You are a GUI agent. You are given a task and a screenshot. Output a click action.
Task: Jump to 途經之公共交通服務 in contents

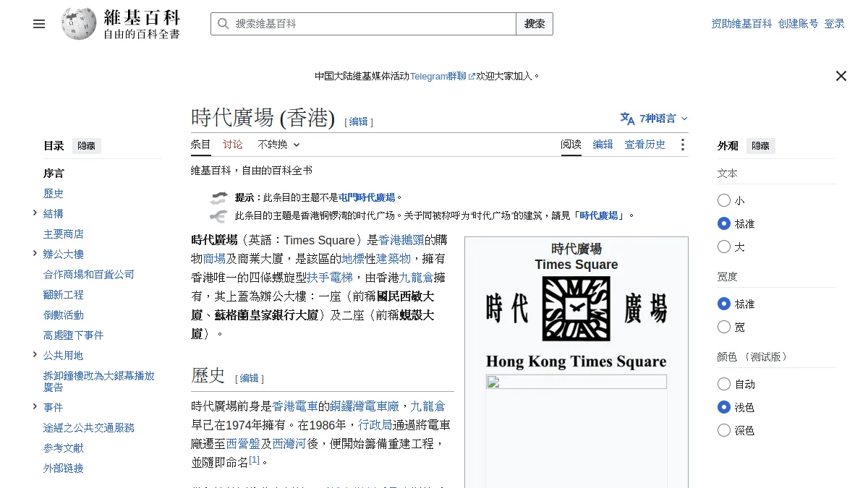(89, 428)
